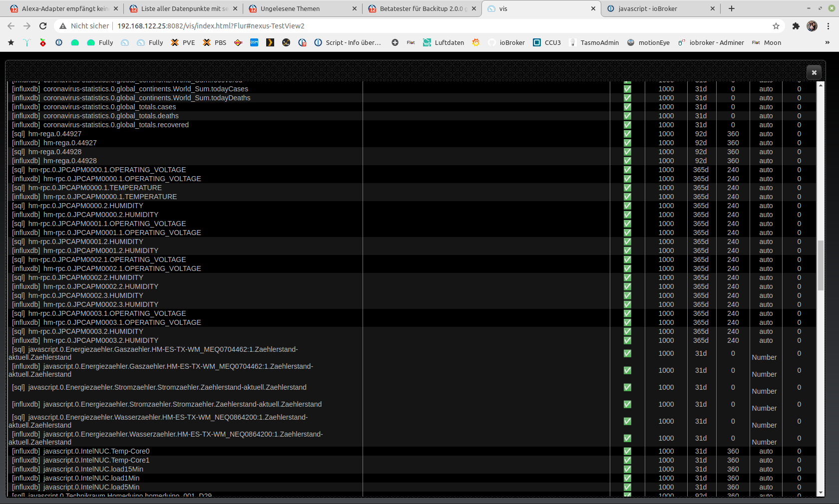Open the CCU3 bookmark
839x504 pixels.
(x=547, y=42)
